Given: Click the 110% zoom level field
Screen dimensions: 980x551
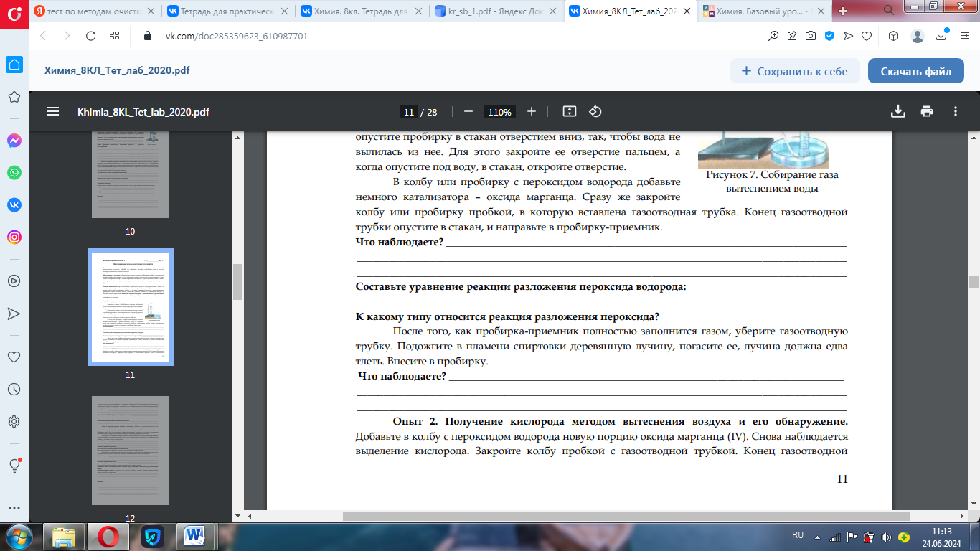Looking at the screenshot, I should pos(499,112).
